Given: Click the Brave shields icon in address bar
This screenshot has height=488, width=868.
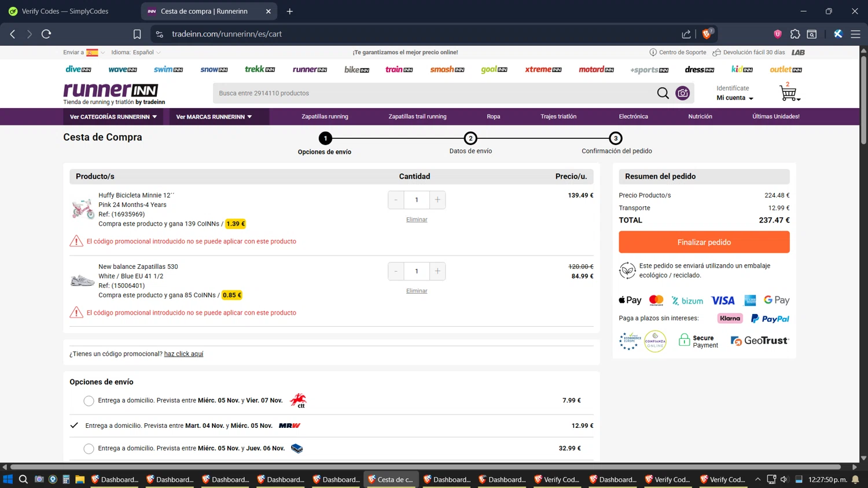Looking at the screenshot, I should (x=707, y=34).
